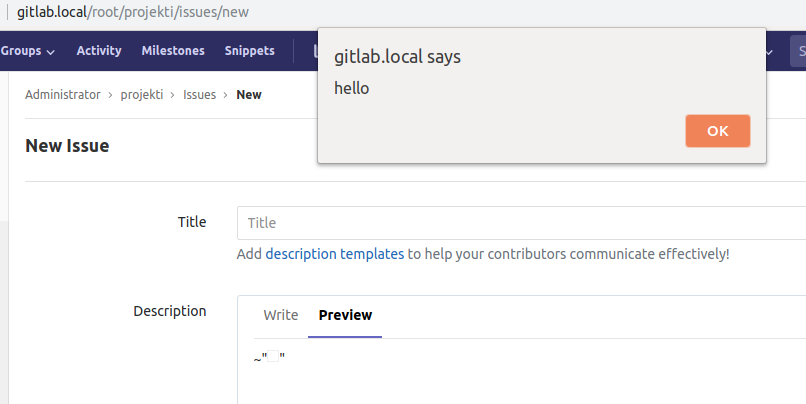The width and height of the screenshot is (806, 404).
Task: Open the Issues breadcrumb link
Action: point(199,95)
